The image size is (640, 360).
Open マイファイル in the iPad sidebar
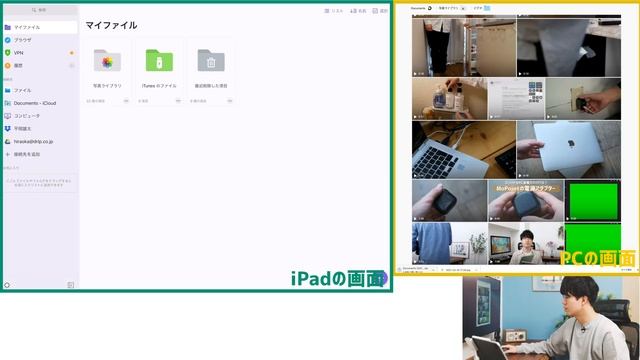point(40,27)
